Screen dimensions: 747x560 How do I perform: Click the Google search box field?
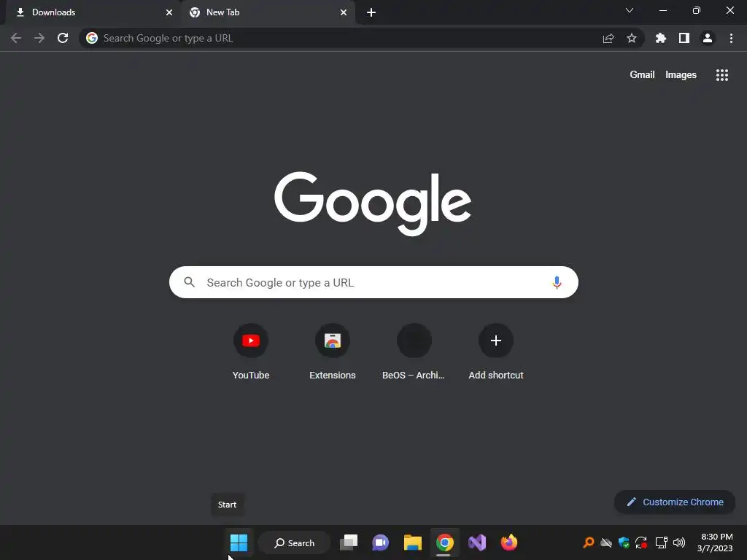point(373,282)
